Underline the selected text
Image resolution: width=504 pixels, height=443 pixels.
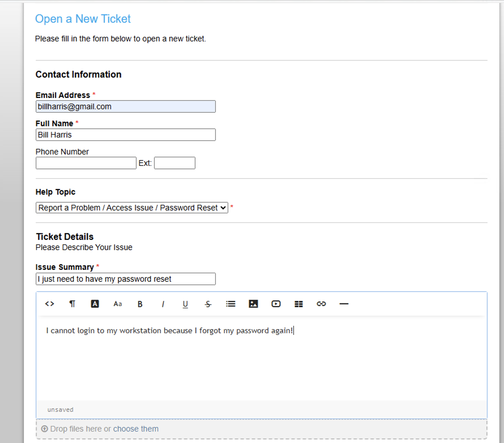pyautogui.click(x=185, y=304)
